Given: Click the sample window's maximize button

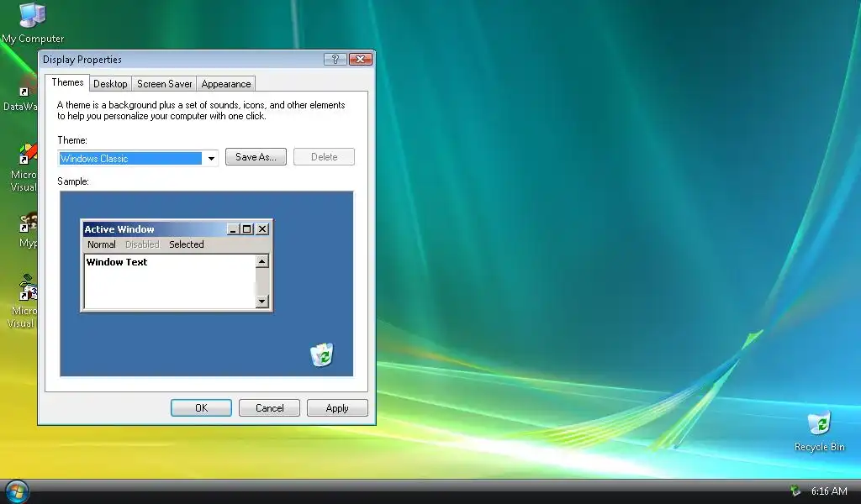Looking at the screenshot, I should tap(247, 229).
